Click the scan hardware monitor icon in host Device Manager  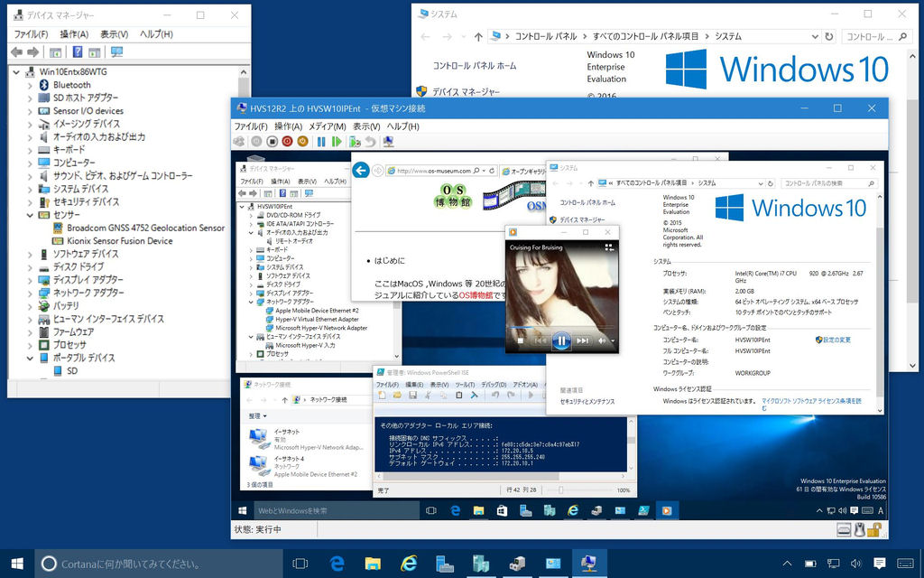116,52
